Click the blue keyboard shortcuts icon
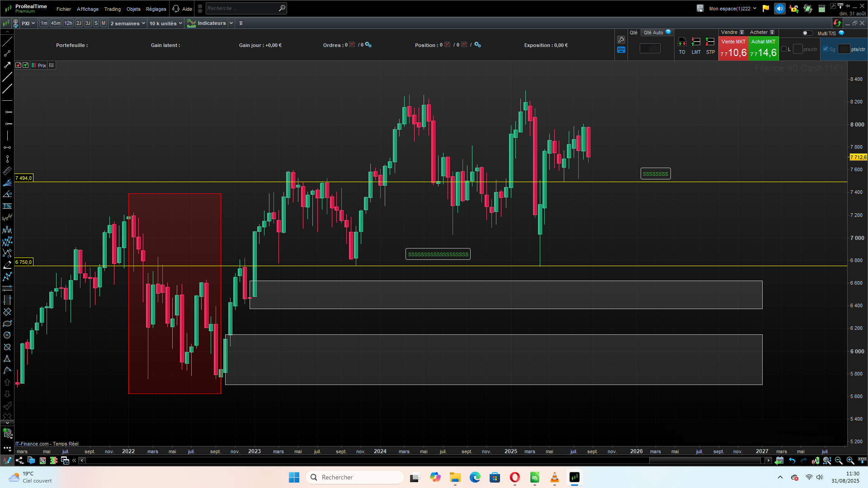868x488 pixels. (621, 50)
